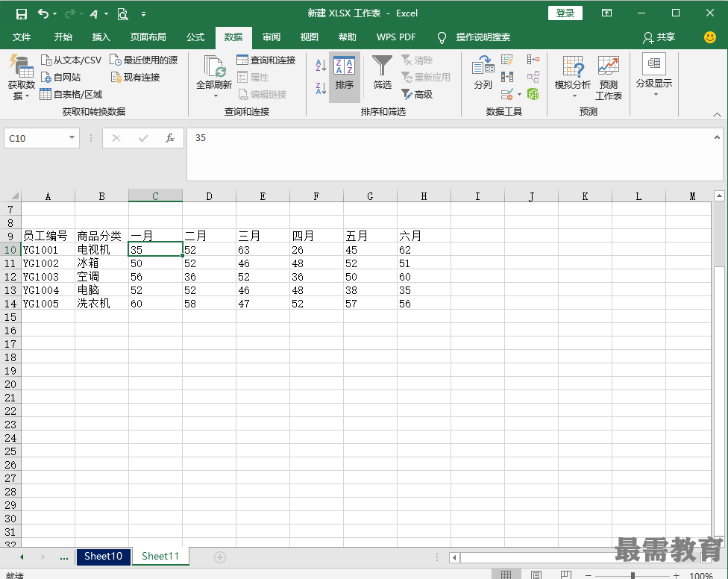The height and width of the screenshot is (579, 728).
Task: Select cell containing 洗衣机
Action: [x=101, y=303]
